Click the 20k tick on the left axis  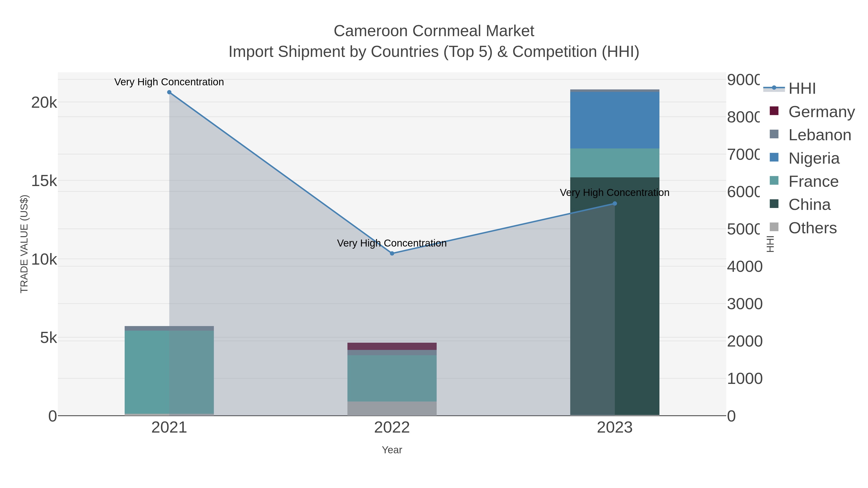(44, 102)
